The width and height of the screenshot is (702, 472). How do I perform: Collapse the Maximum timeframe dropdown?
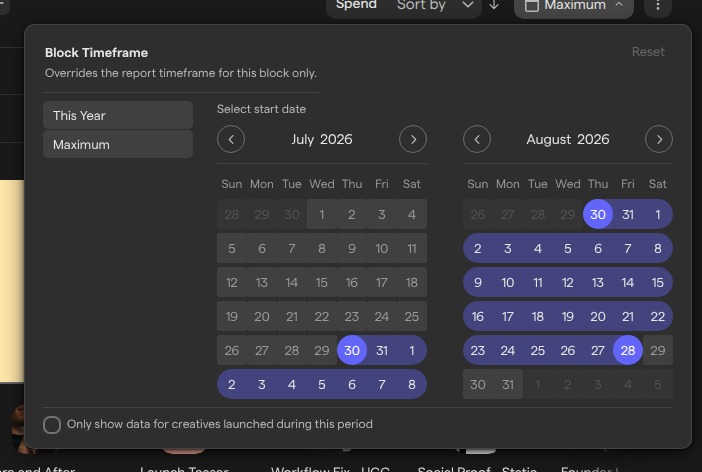pos(574,6)
